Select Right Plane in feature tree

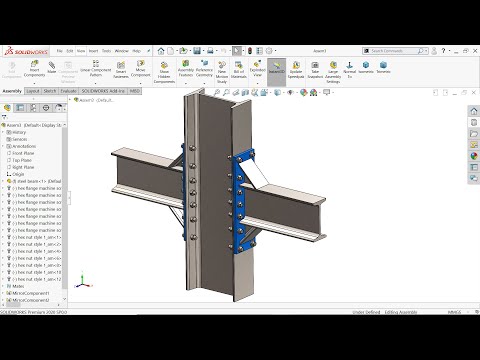tap(20, 167)
